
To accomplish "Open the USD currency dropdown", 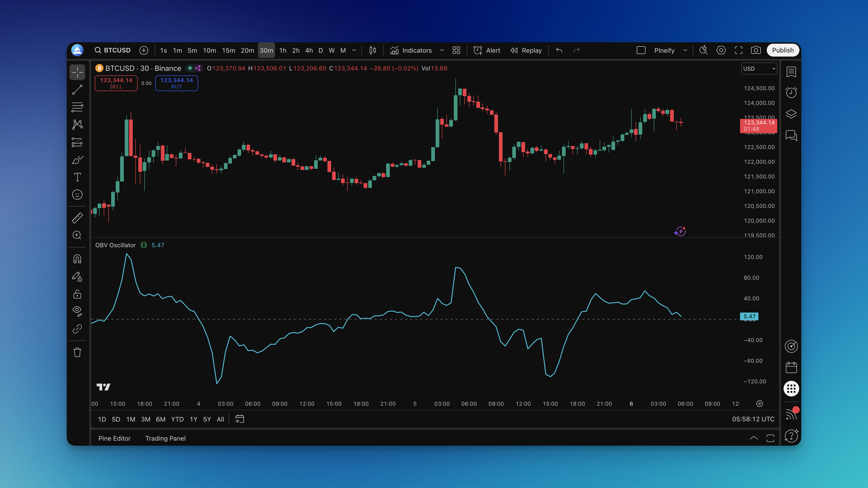I will pyautogui.click(x=759, y=68).
